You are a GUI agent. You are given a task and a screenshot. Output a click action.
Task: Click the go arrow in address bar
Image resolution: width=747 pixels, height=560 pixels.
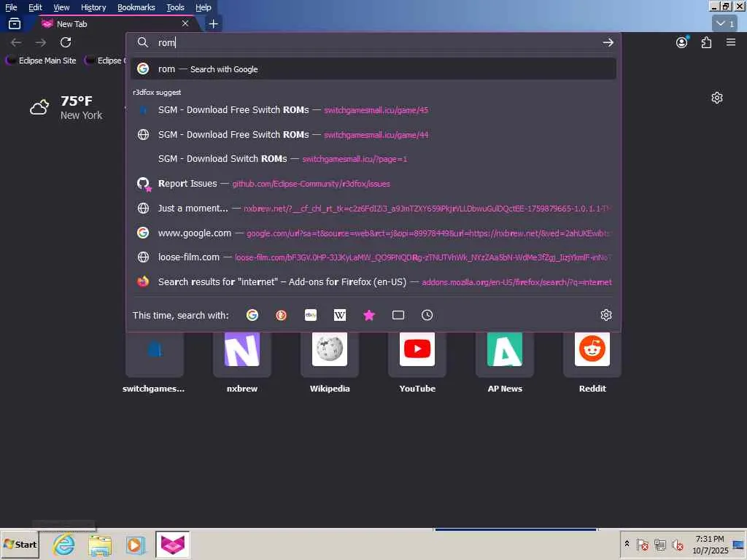pyautogui.click(x=608, y=42)
